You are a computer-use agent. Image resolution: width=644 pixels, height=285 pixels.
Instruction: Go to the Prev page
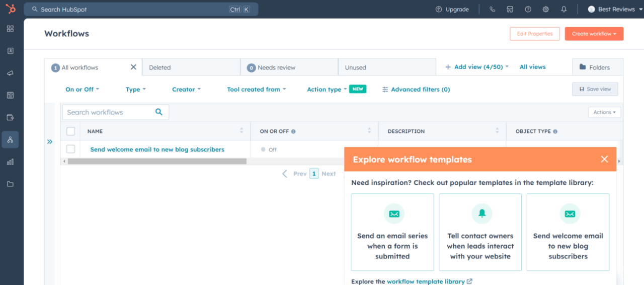pos(294,174)
